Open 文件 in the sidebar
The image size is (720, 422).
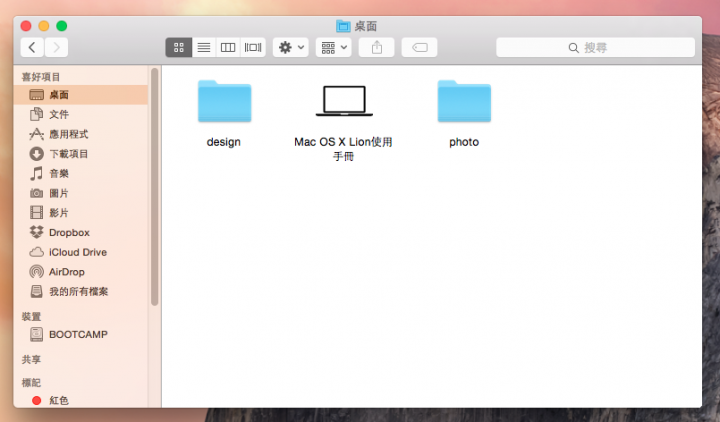click(x=81, y=114)
